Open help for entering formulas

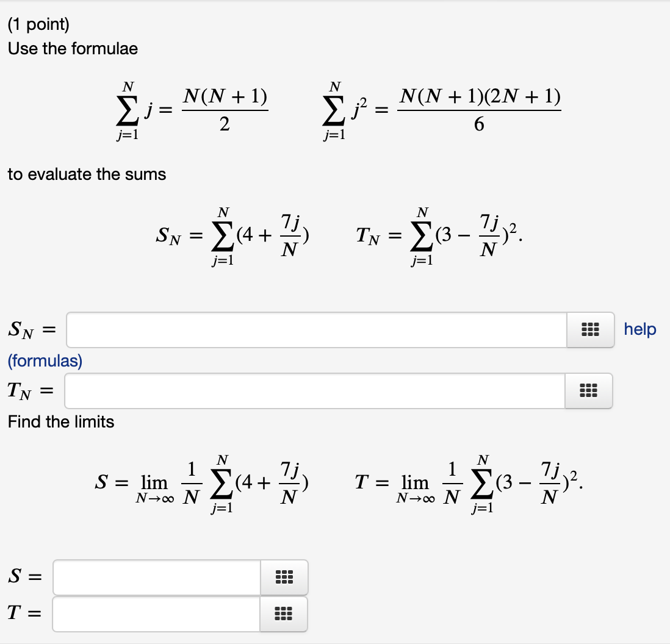coord(639,329)
